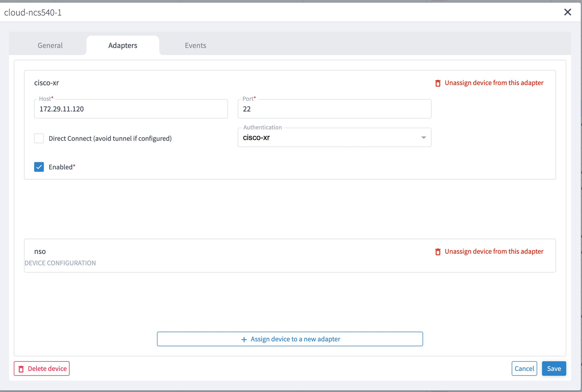Click the Save button
This screenshot has height=392, width=582.
554,368
